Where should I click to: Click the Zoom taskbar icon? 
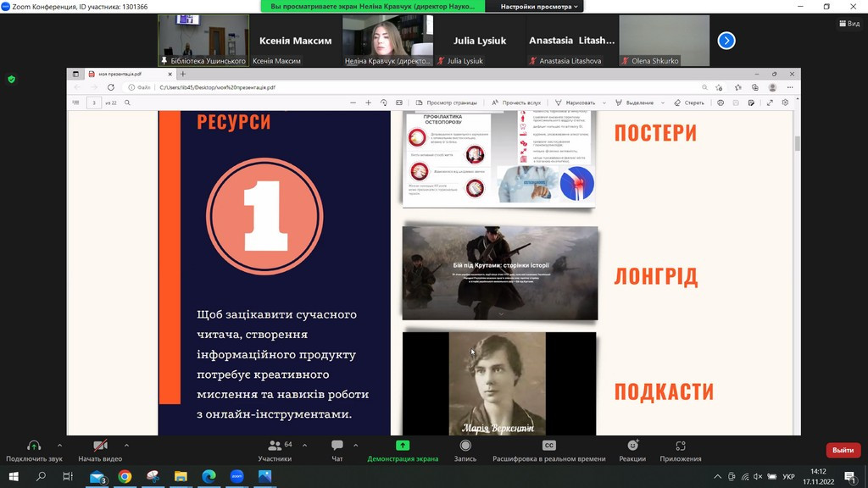coord(236,476)
